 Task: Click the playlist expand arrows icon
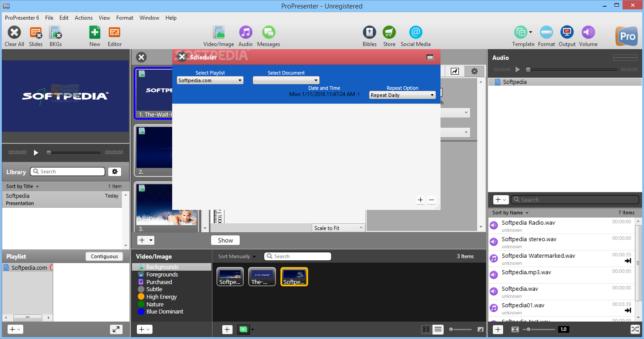[x=116, y=329]
